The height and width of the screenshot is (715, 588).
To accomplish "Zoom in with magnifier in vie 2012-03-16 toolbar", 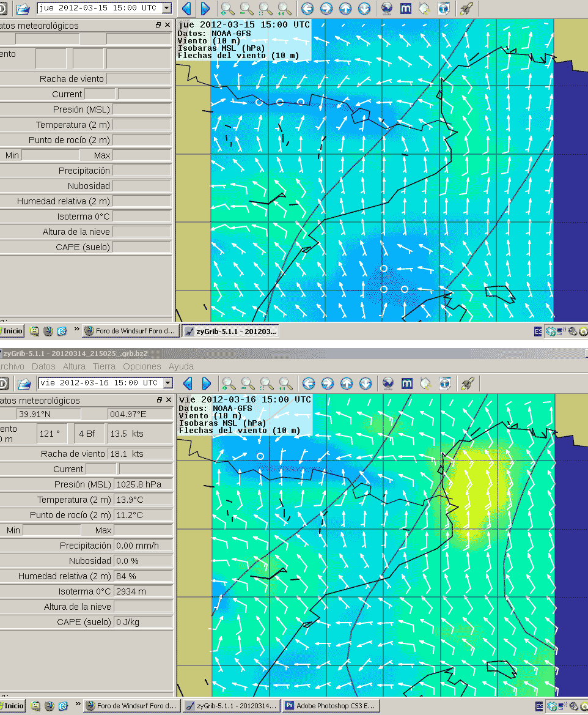I will (229, 383).
